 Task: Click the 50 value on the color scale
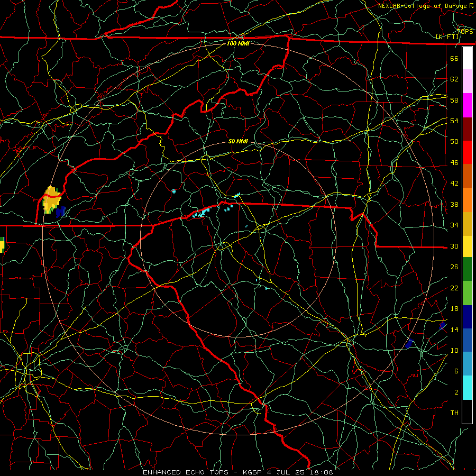coord(454,141)
